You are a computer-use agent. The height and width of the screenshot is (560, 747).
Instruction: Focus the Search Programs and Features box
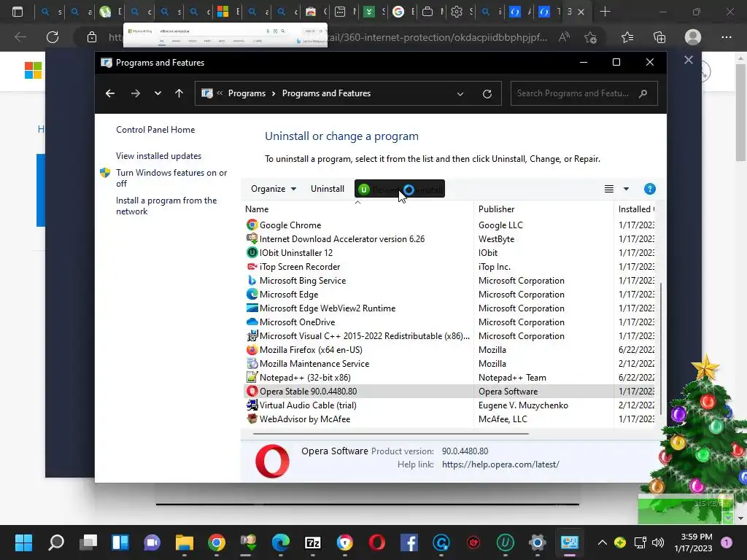(x=584, y=93)
